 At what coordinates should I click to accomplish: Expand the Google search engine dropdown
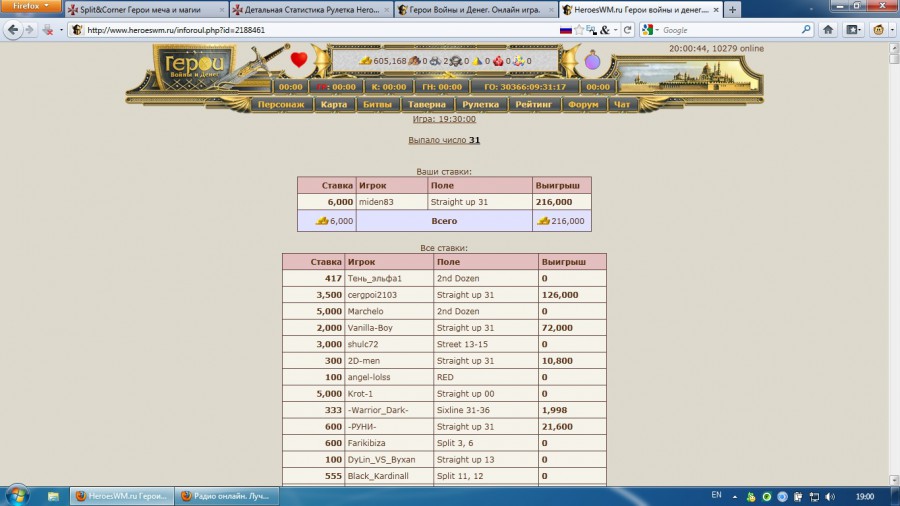[x=651, y=30]
